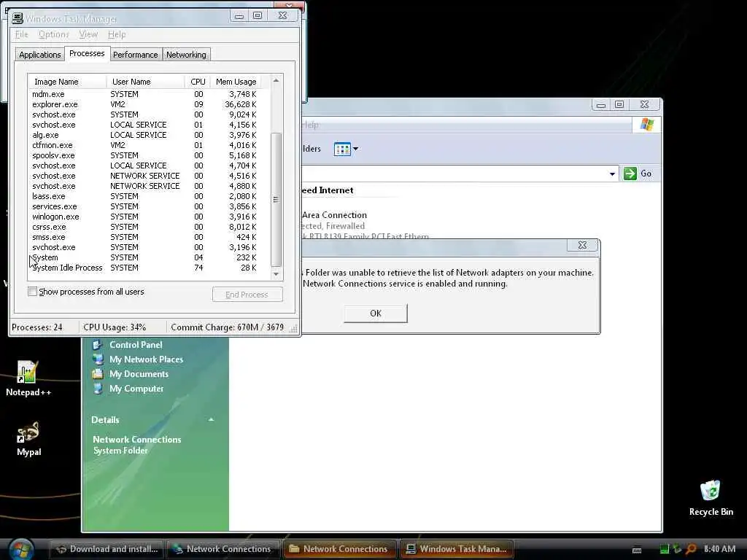Click the Windows Task Manager taskbar button
Viewport: 747px width, 560px height.
click(457, 549)
